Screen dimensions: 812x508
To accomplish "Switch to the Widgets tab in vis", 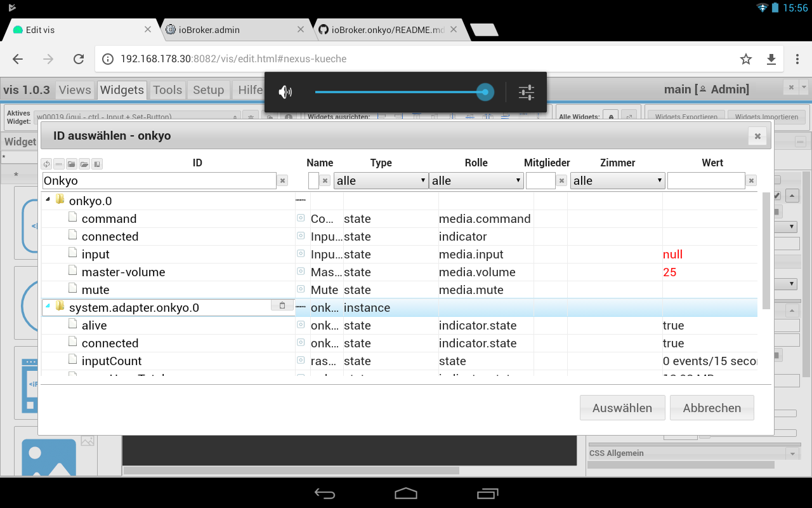I will click(x=122, y=90).
